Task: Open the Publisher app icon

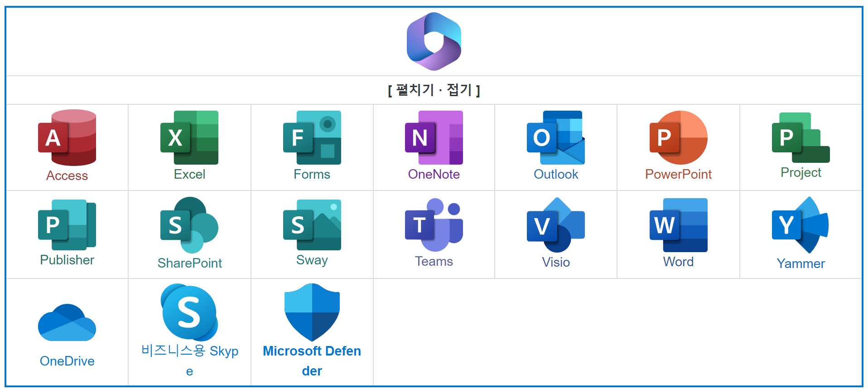Action: (67, 224)
